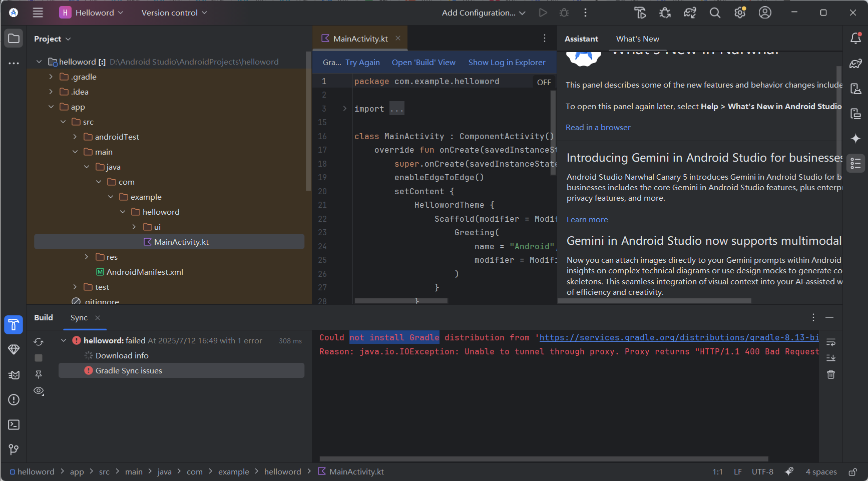
Task: Click Learn more about Gemini for businesses
Action: (587, 220)
